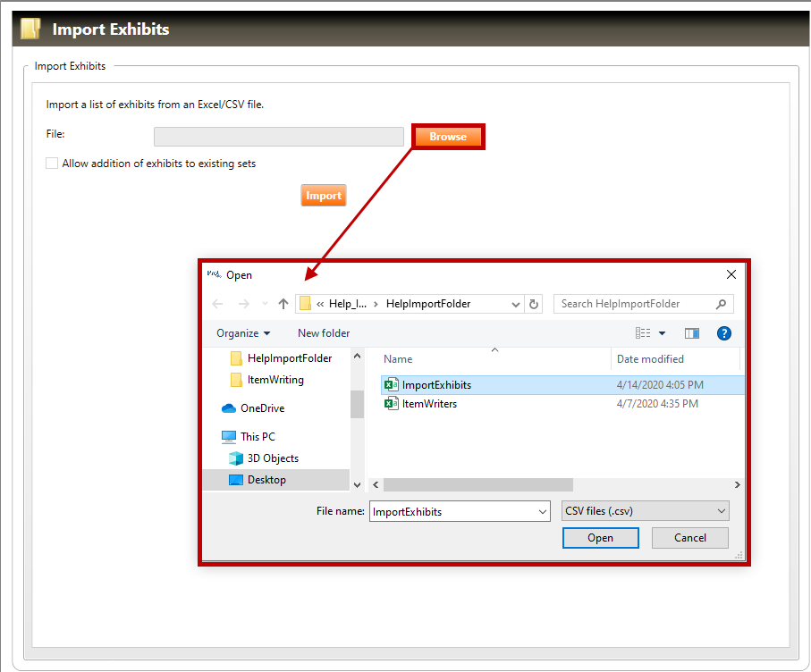This screenshot has height=672, width=811.
Task: Open the CSV files type dropdown
Action: pyautogui.click(x=646, y=511)
